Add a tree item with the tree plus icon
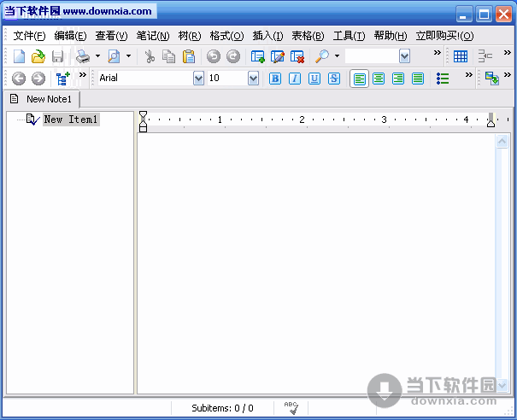This screenshot has height=420, width=517. point(62,79)
